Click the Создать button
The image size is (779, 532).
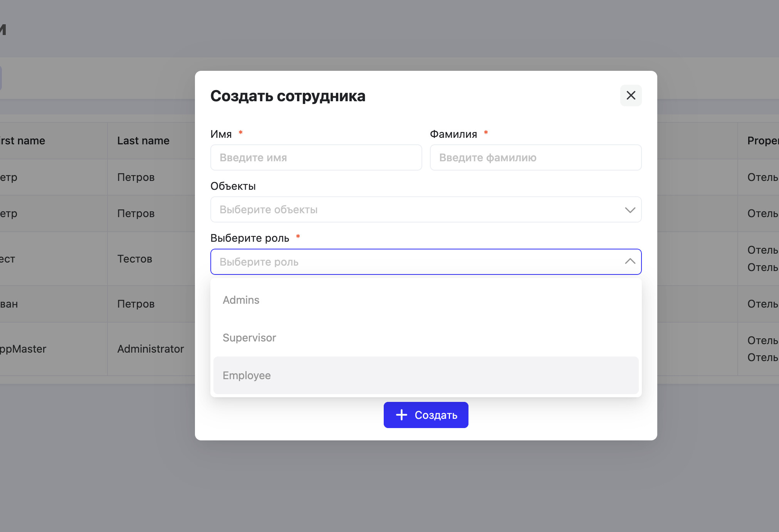point(426,415)
